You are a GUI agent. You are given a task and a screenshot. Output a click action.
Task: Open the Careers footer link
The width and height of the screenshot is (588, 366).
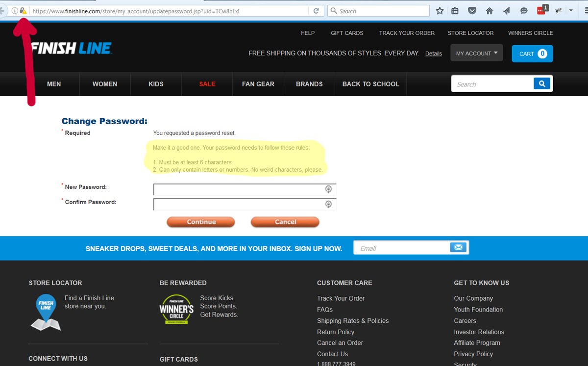coord(465,321)
